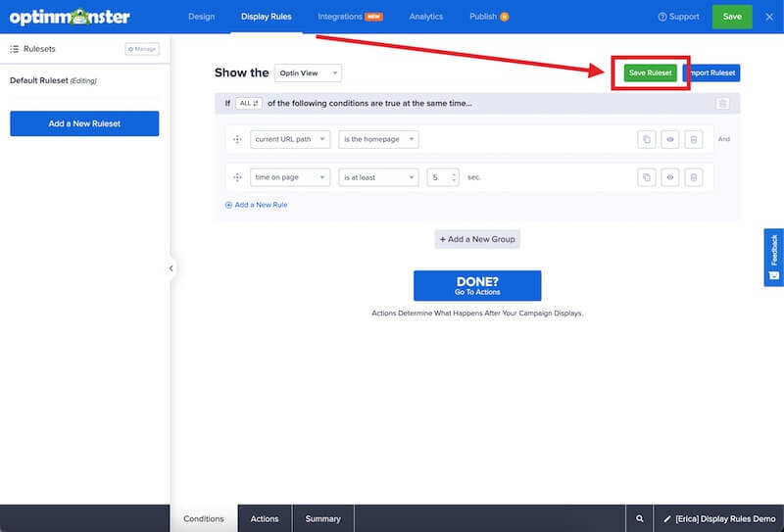This screenshot has width=784, height=532.
Task: Click Add a New Group button
Action: pos(477,239)
